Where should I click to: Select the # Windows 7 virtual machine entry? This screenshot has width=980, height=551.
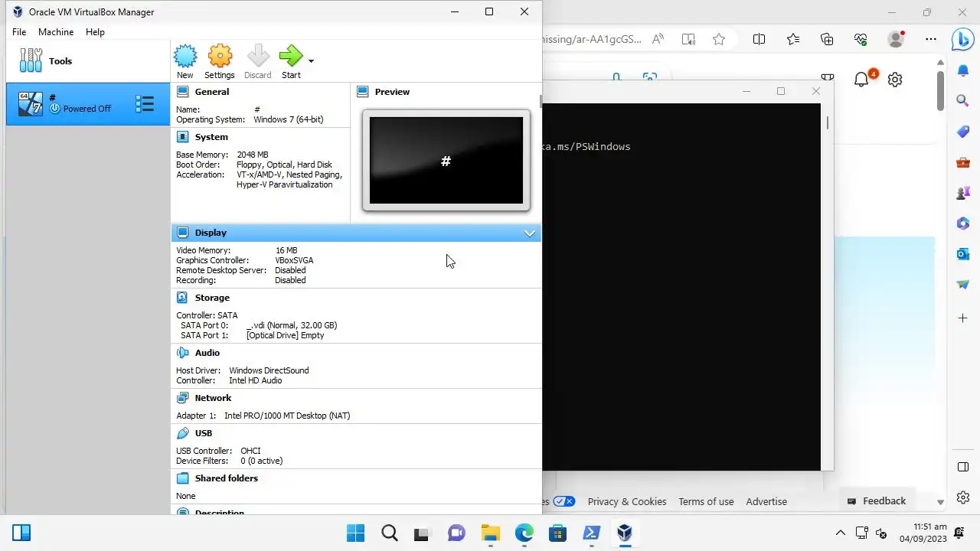click(x=87, y=103)
